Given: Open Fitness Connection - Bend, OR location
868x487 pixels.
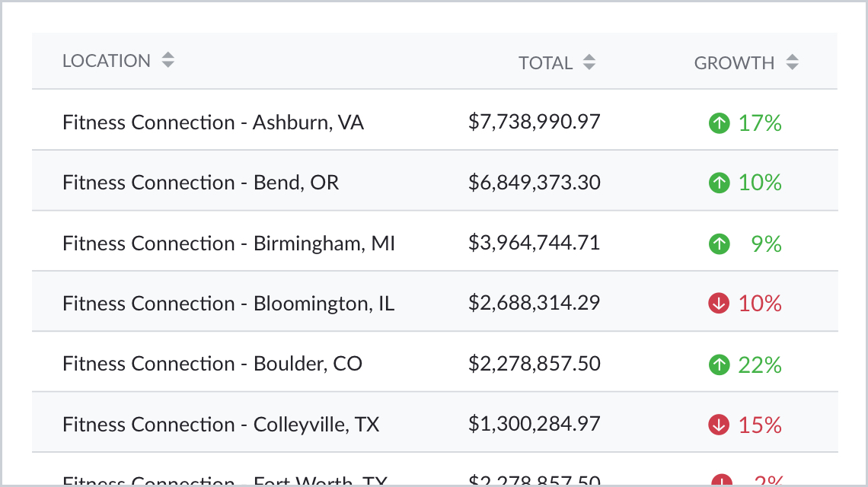Looking at the screenshot, I should coord(201,183).
